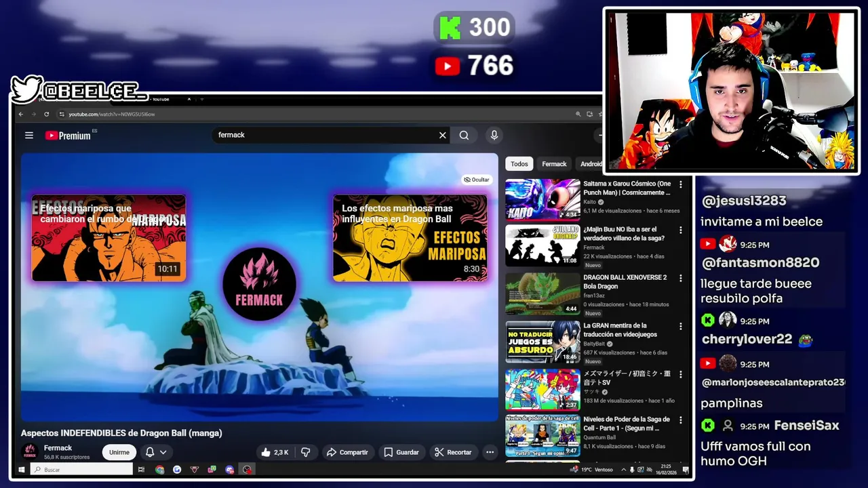Like the video with 2,3 K

pos(275,452)
